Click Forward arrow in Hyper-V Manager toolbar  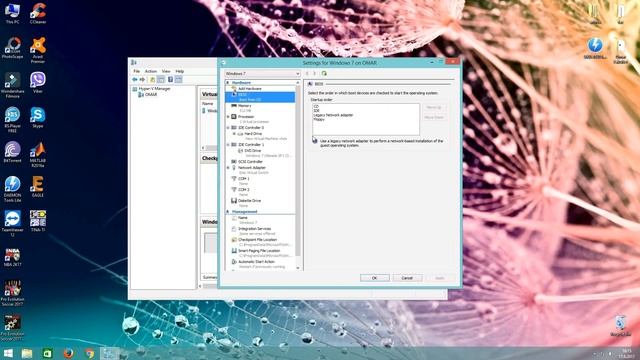point(142,80)
